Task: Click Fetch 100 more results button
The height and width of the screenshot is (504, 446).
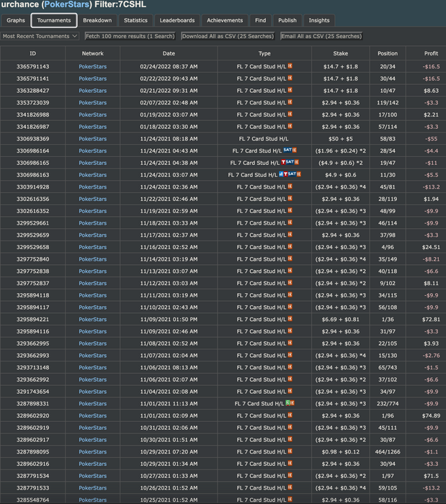Action: click(130, 36)
